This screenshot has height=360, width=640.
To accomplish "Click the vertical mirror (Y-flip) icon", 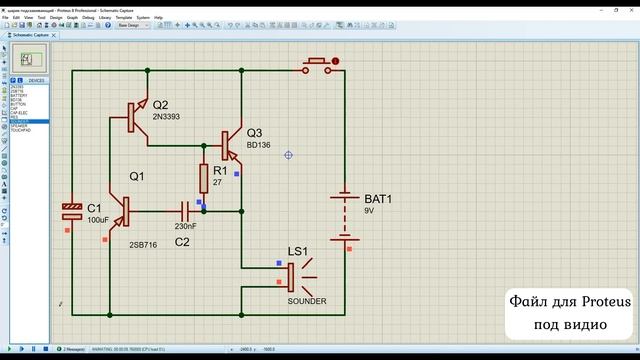I will (x=4, y=240).
